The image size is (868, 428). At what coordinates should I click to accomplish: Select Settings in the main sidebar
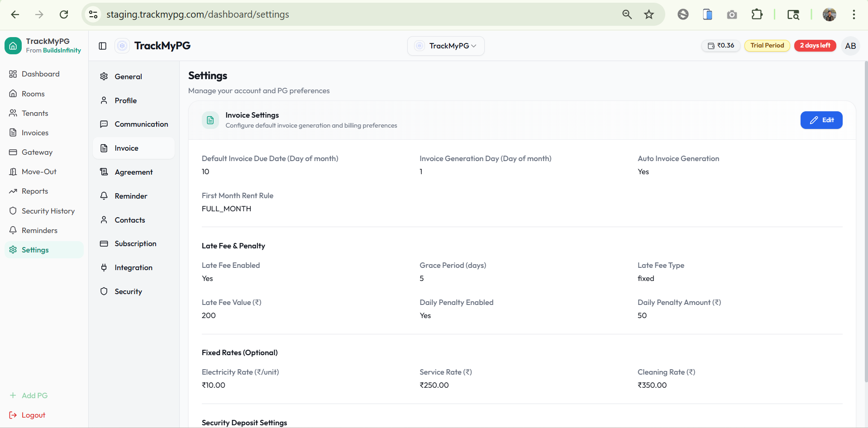point(44,250)
